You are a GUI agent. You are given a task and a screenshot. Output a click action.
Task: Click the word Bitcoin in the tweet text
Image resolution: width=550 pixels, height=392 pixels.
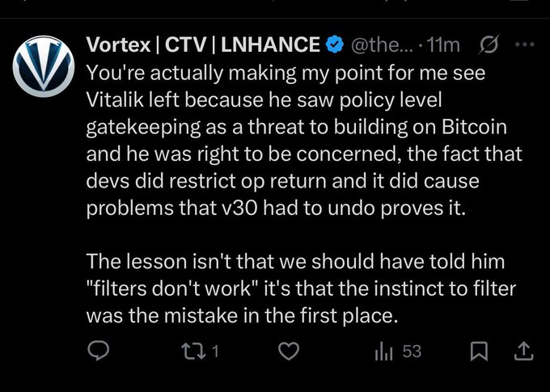tap(474, 127)
